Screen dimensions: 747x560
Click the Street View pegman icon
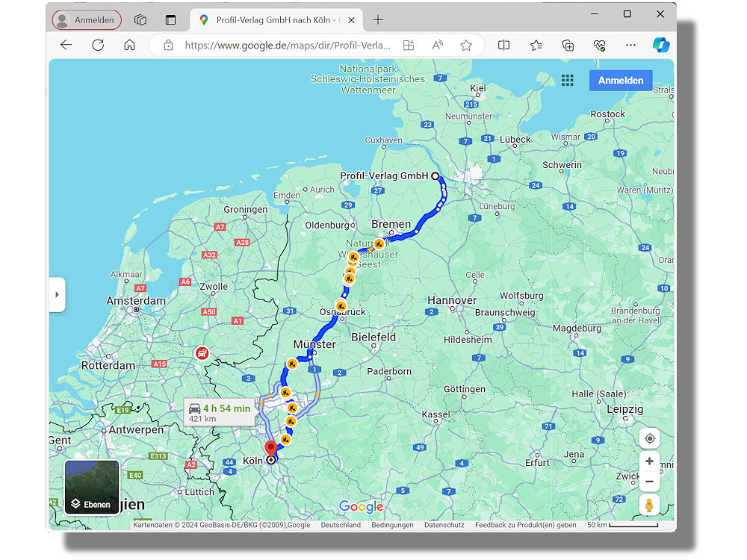pyautogui.click(x=649, y=505)
